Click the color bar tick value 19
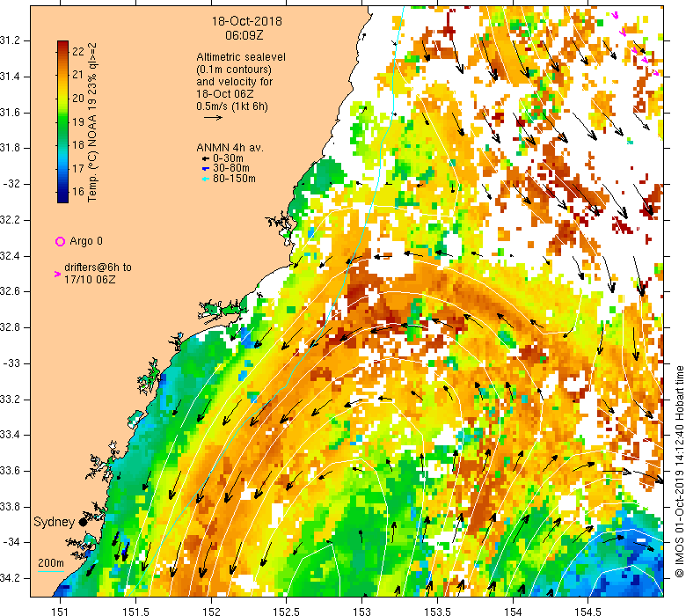This screenshot has height=616, width=686. (x=78, y=121)
